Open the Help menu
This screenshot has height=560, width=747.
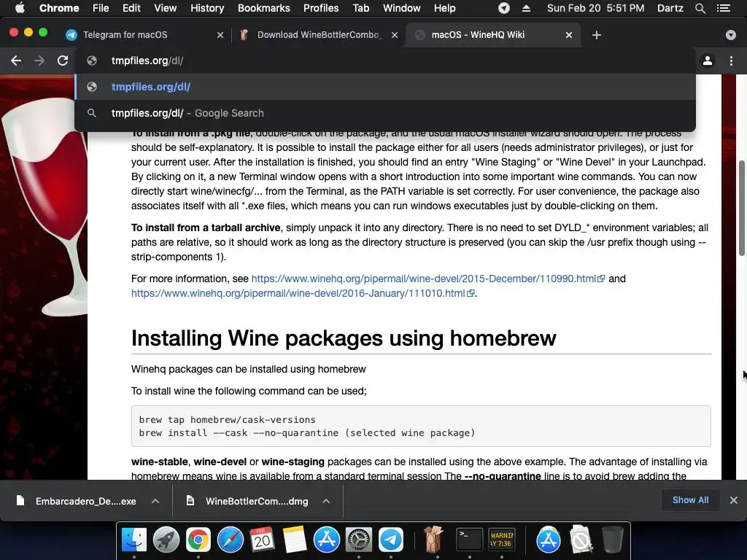(x=444, y=8)
